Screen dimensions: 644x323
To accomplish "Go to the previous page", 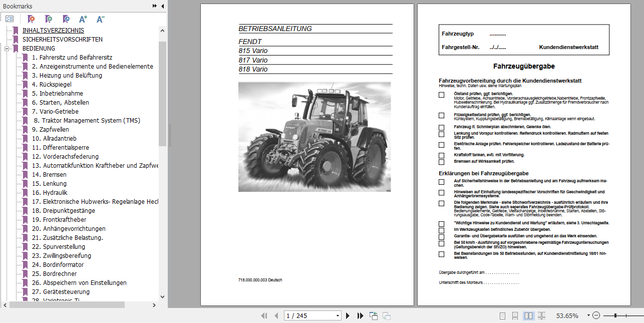I will 276,315.
